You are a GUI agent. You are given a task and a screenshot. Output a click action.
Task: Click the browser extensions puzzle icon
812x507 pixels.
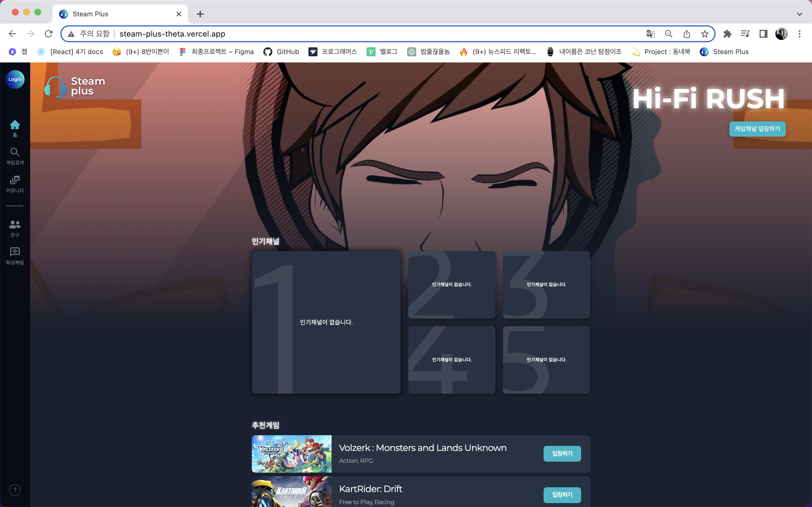727,34
